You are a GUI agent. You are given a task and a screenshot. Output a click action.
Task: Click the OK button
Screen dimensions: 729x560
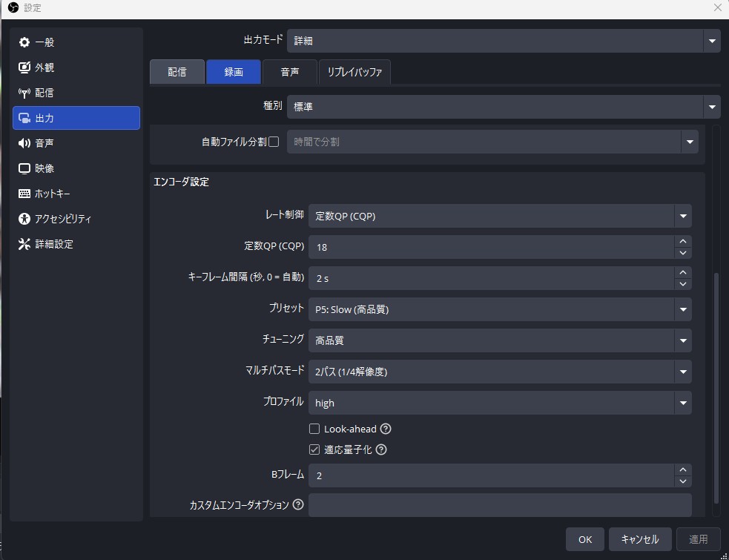585,539
